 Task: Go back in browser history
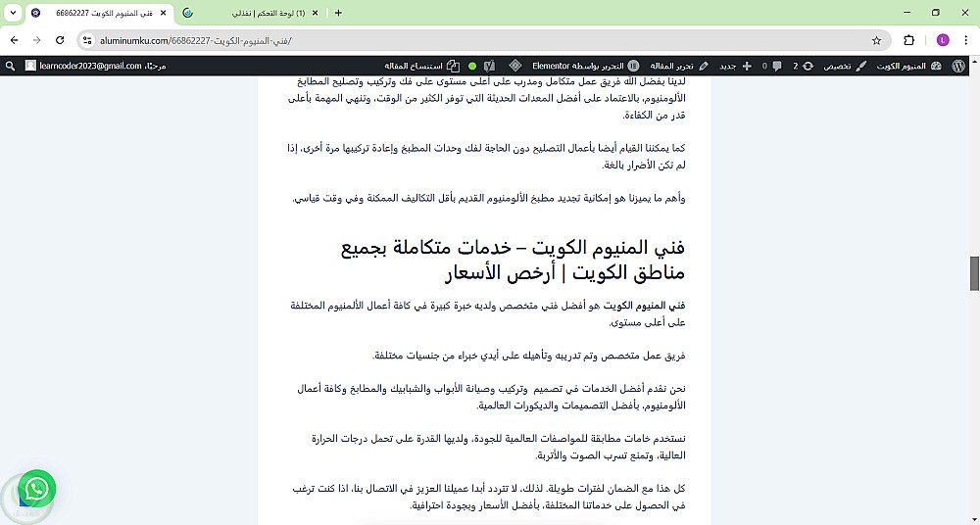tap(15, 40)
